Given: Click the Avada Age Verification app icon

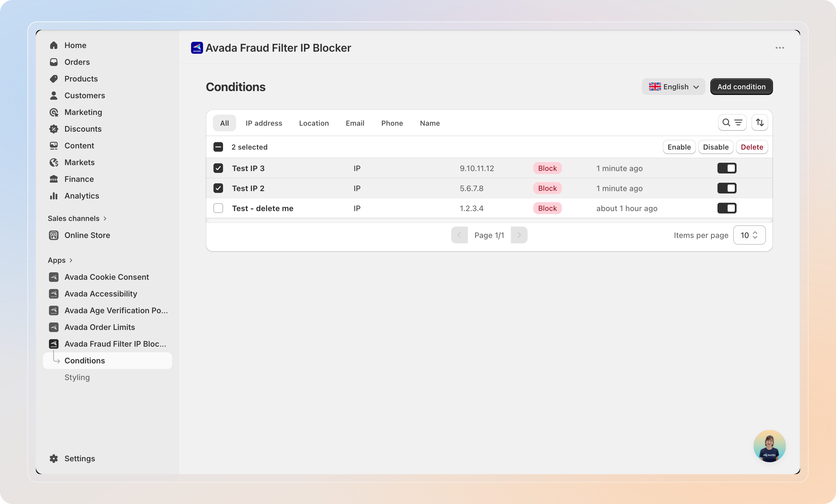Looking at the screenshot, I should pos(54,311).
